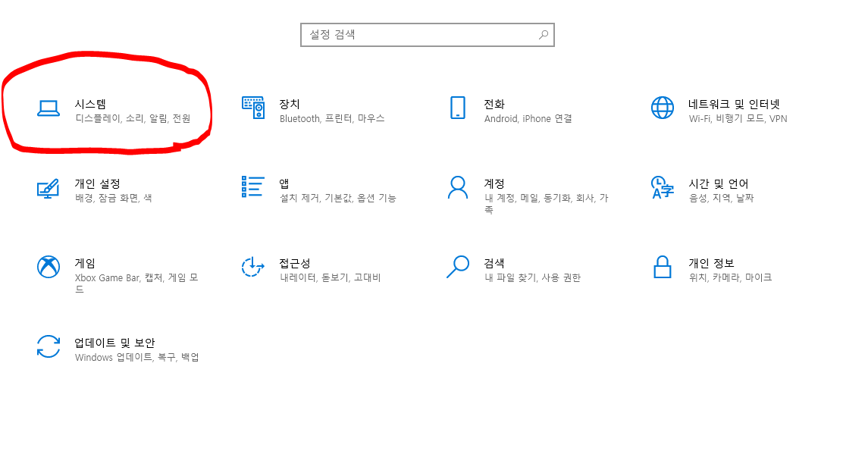Open the 계정 title
The image size is (868, 451).
coord(494,183)
